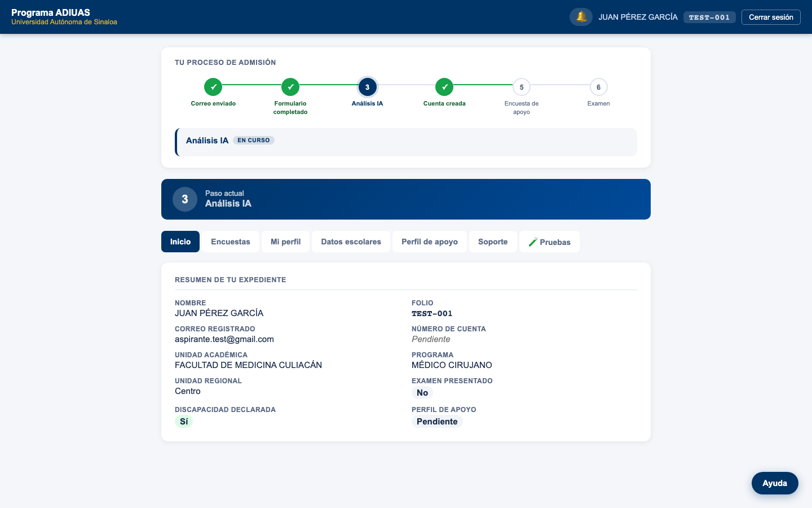The width and height of the screenshot is (812, 508).
Task: Switch to the Encuestas tab
Action: (231, 242)
